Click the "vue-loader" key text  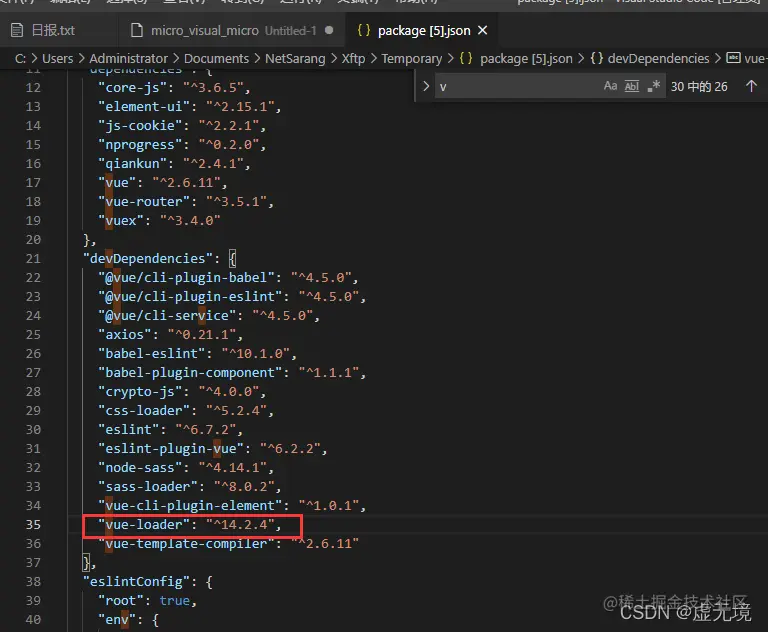tap(144, 525)
